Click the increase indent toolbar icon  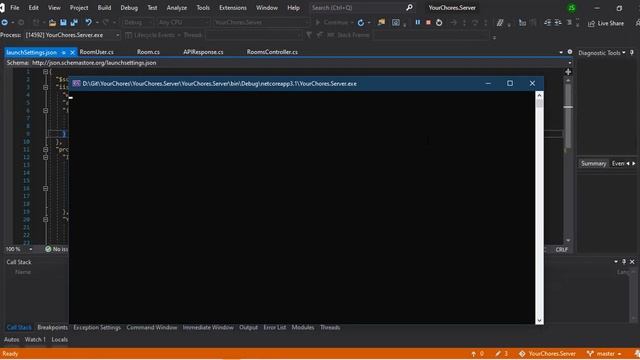click(558, 23)
